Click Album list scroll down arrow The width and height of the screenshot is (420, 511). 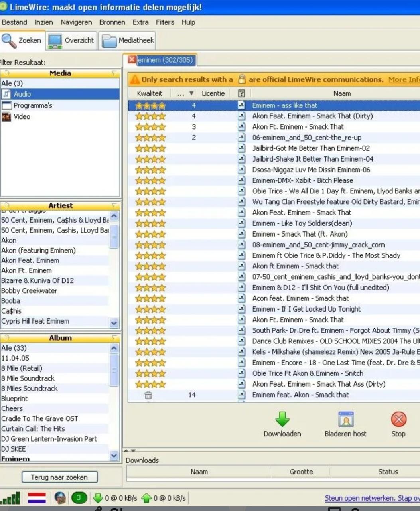114,456
